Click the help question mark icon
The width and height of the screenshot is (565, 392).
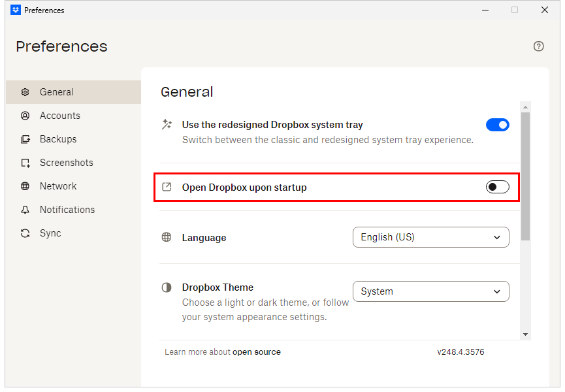tap(538, 46)
